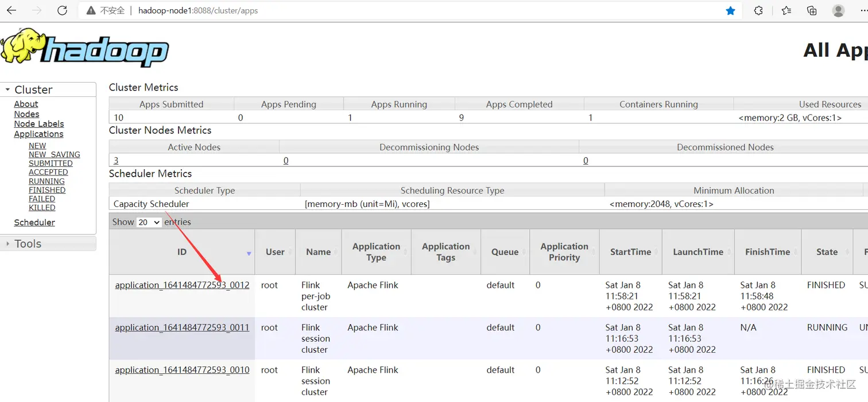Open the Scheduler link
This screenshot has width=868, height=402.
tap(34, 223)
